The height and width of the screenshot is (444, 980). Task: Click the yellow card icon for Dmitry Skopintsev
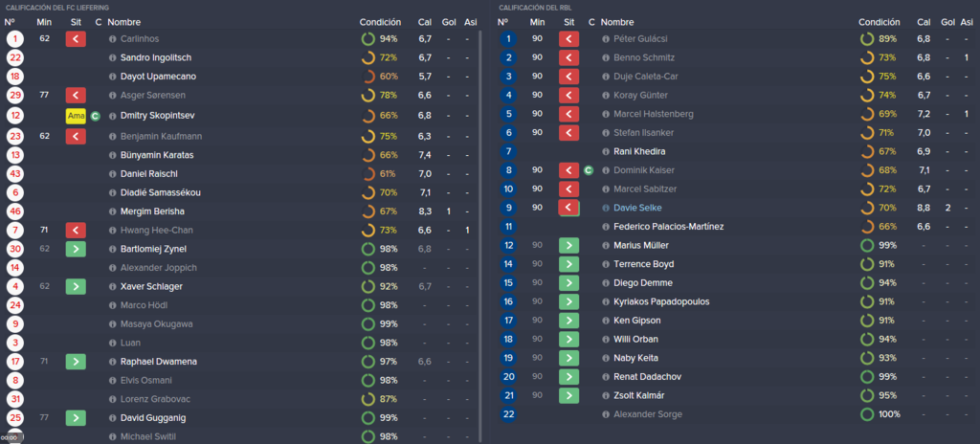[x=75, y=116]
